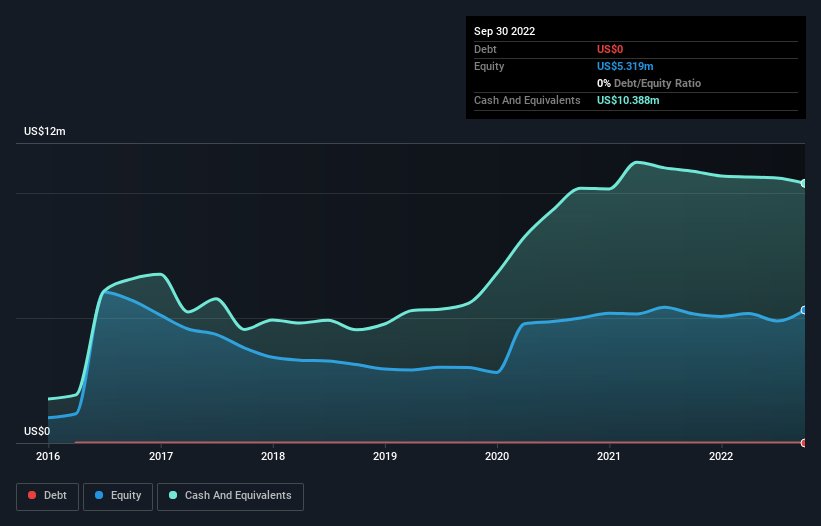
Task: Click the US$0 y-axis label
Action: pos(37,431)
